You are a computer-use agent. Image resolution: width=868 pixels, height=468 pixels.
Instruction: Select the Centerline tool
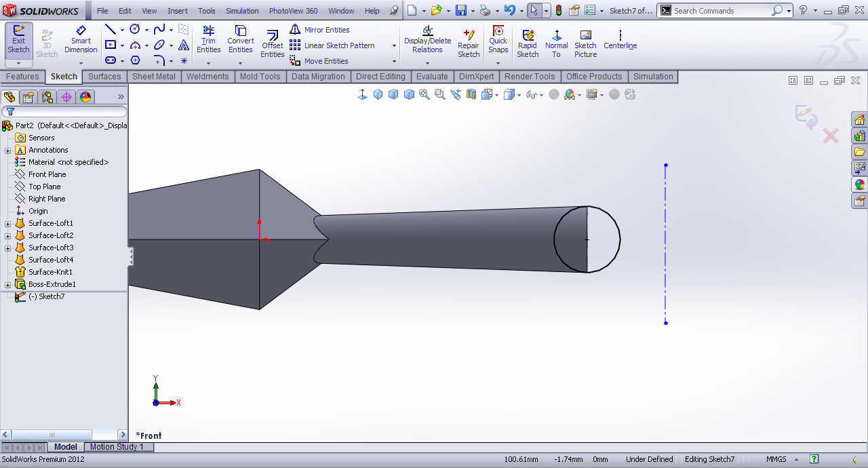(x=620, y=41)
